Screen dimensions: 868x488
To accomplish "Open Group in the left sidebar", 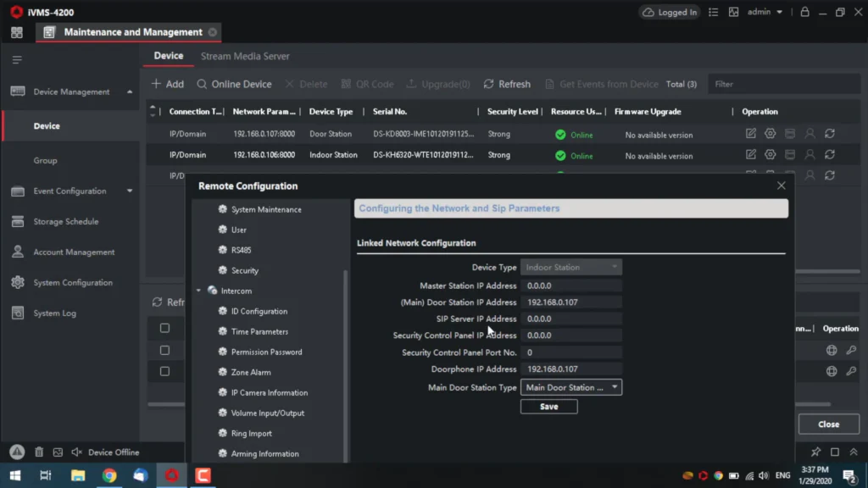I will 46,160.
